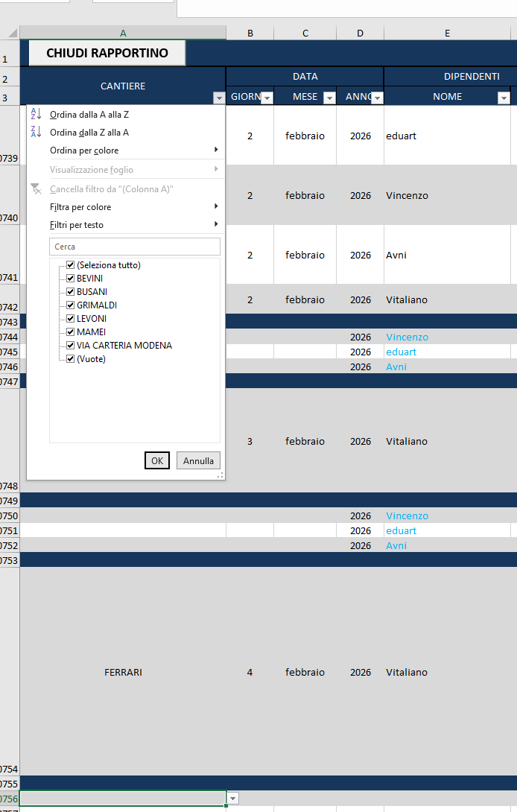Uncheck the LEVONI checkbox
The height and width of the screenshot is (812, 517).
click(x=71, y=319)
